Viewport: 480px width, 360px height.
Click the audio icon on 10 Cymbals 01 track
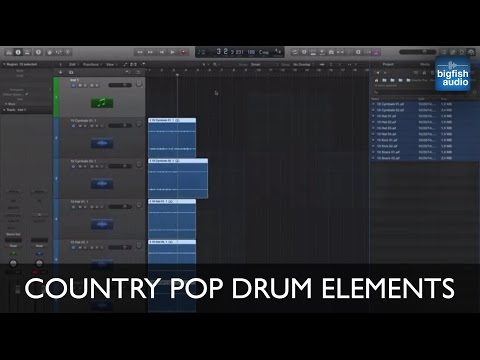coord(102,143)
